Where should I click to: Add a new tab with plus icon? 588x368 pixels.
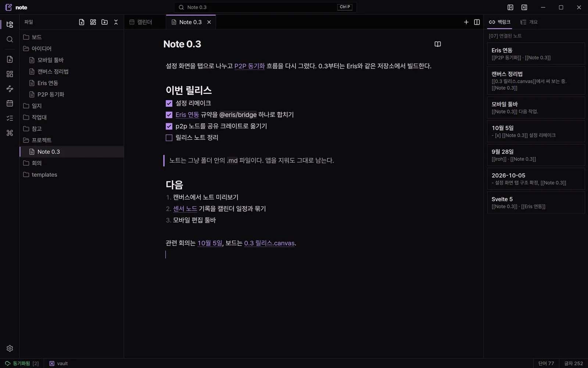(x=466, y=22)
